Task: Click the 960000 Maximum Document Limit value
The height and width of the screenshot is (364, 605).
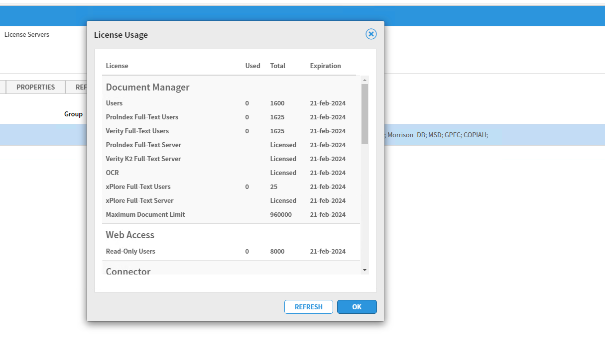Action: pos(281,214)
